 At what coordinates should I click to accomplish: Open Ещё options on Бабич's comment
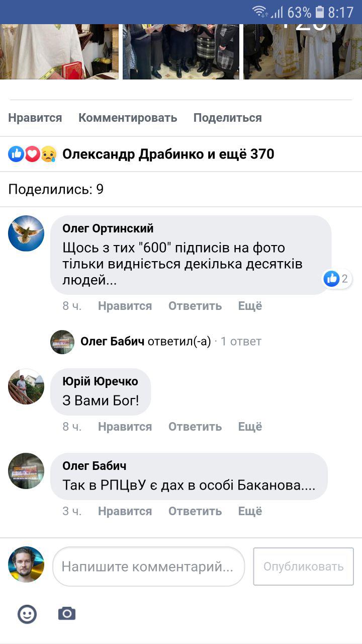[x=250, y=511]
